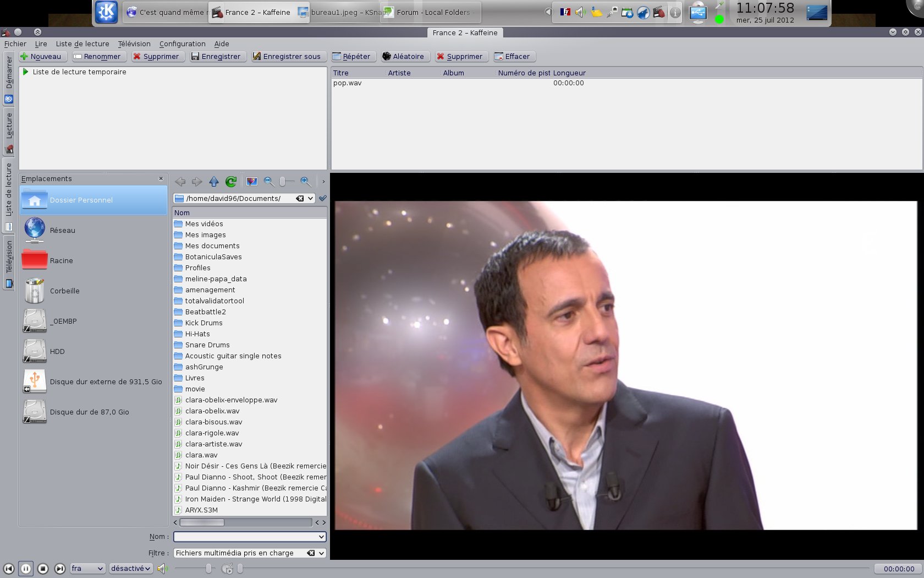Toggle file preview thumbnail icon
The width and height of the screenshot is (924, 578).
pos(252,182)
